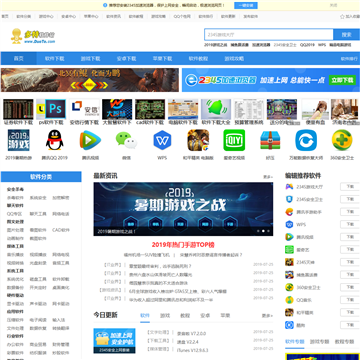The width and height of the screenshot is (360, 360).
Task: Click the QQ音乐 icon in the recommended list
Action: point(289,300)
